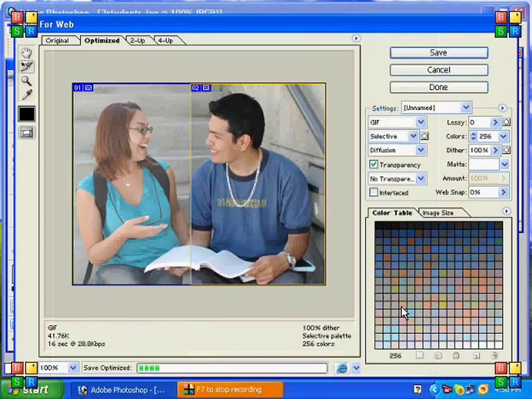Open the GIF file format dropdown
Screen dimensions: 532x399
click(397, 122)
